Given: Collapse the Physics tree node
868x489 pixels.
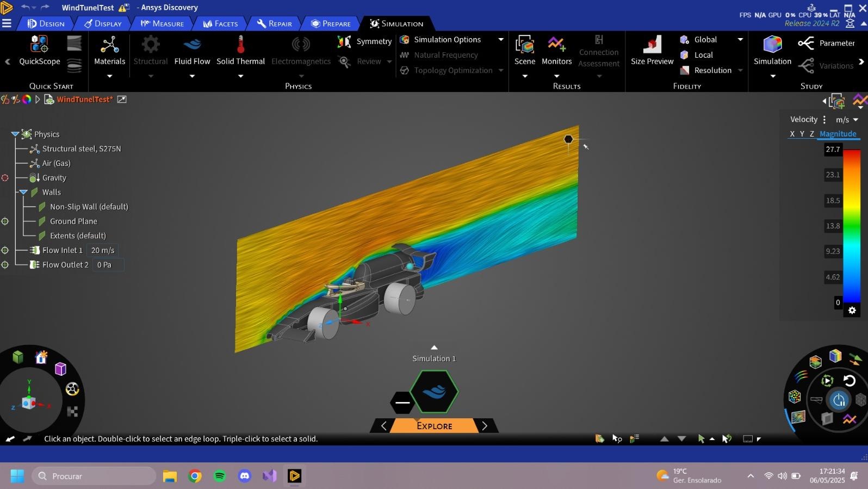Looking at the screenshot, I should point(15,134).
